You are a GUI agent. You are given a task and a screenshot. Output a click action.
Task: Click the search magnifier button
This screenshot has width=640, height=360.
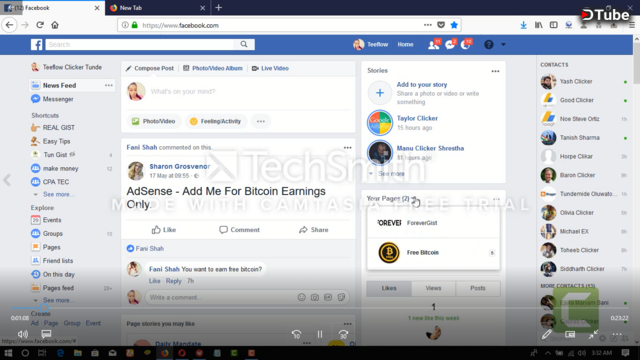[244, 44]
